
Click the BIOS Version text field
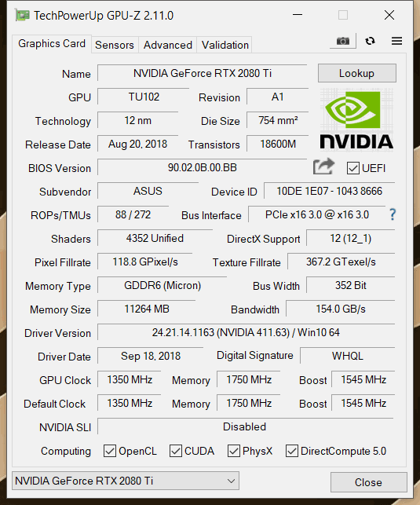202,167
